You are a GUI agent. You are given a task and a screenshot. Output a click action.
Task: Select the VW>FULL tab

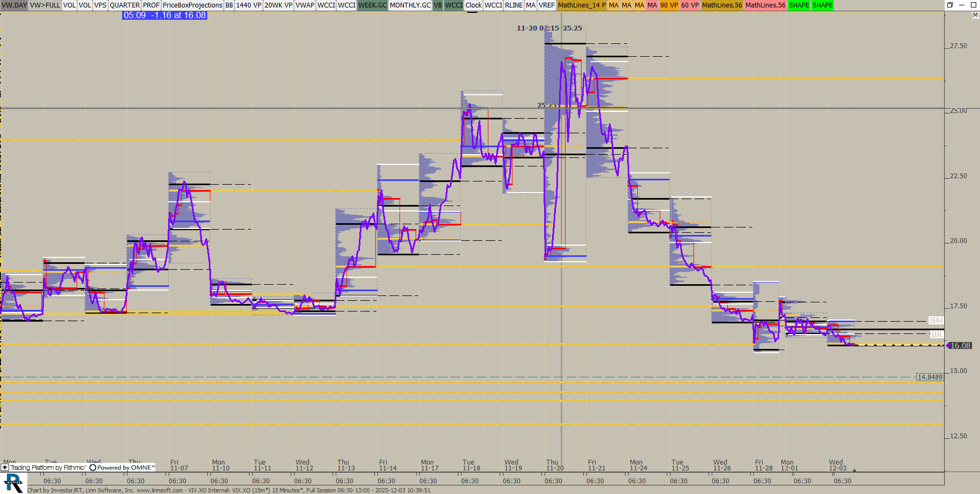(x=45, y=5)
